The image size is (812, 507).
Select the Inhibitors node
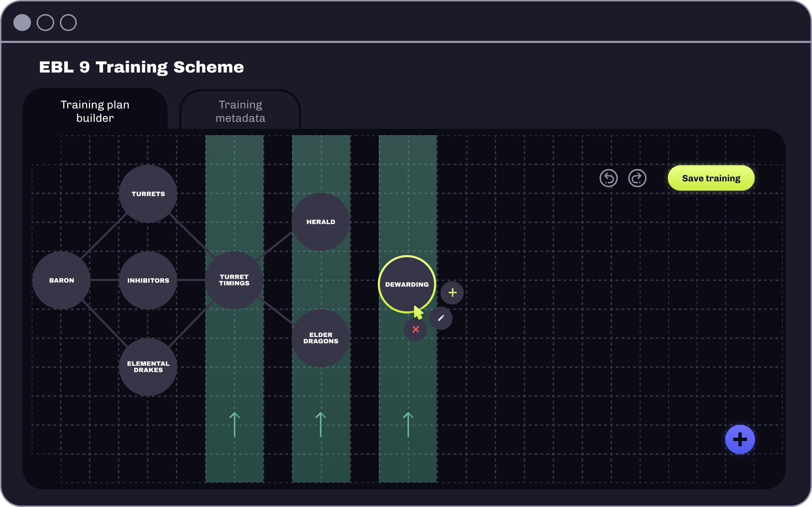click(148, 280)
